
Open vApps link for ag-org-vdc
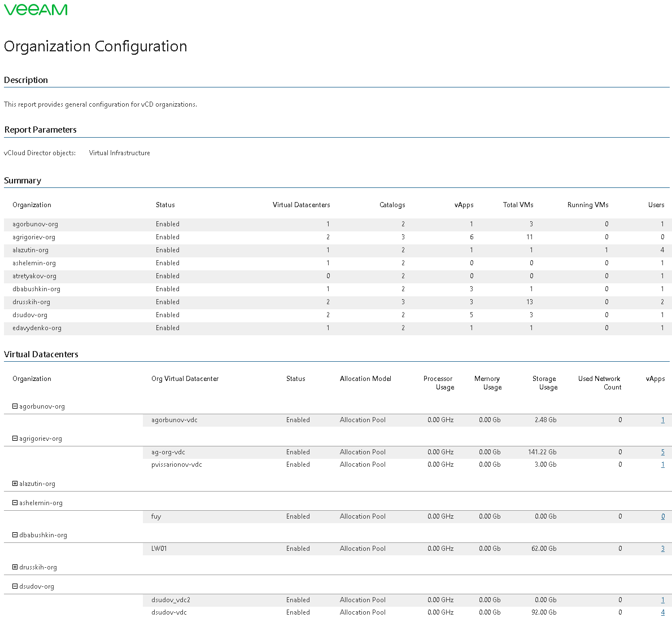tap(662, 452)
